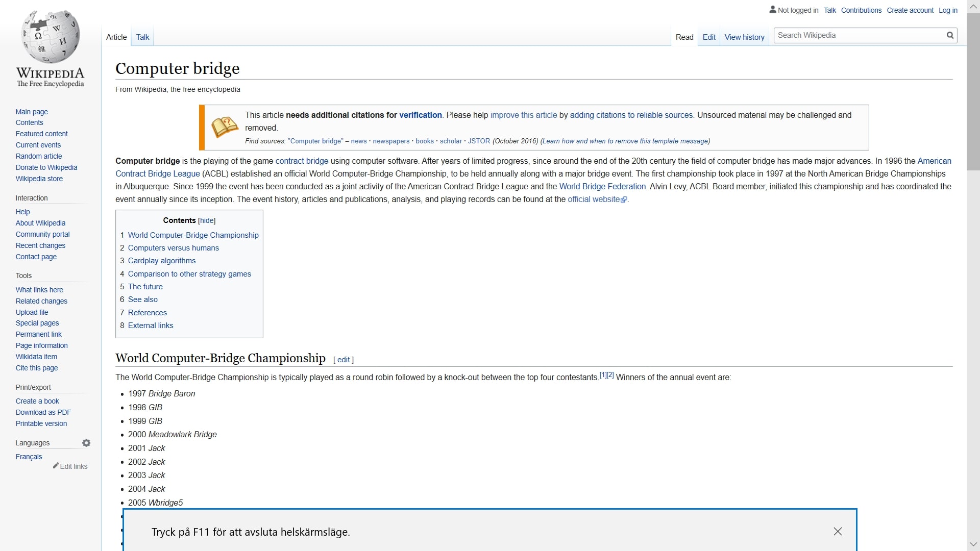Click the user icon beside Not logged in
980x551 pixels.
773,10
